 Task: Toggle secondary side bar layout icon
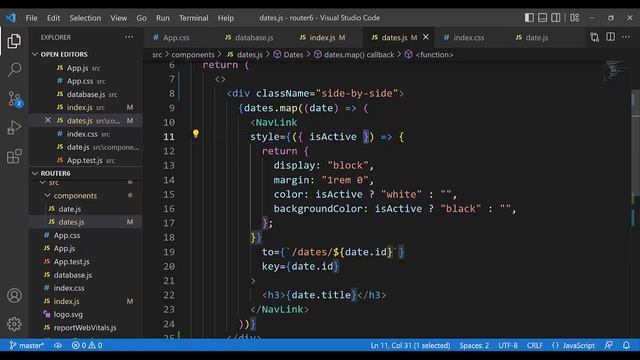556,18
